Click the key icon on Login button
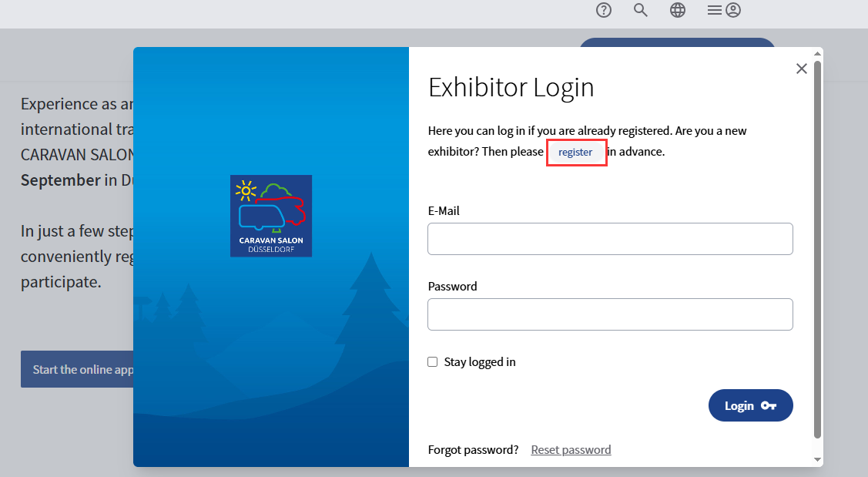The height and width of the screenshot is (477, 868). tap(768, 406)
